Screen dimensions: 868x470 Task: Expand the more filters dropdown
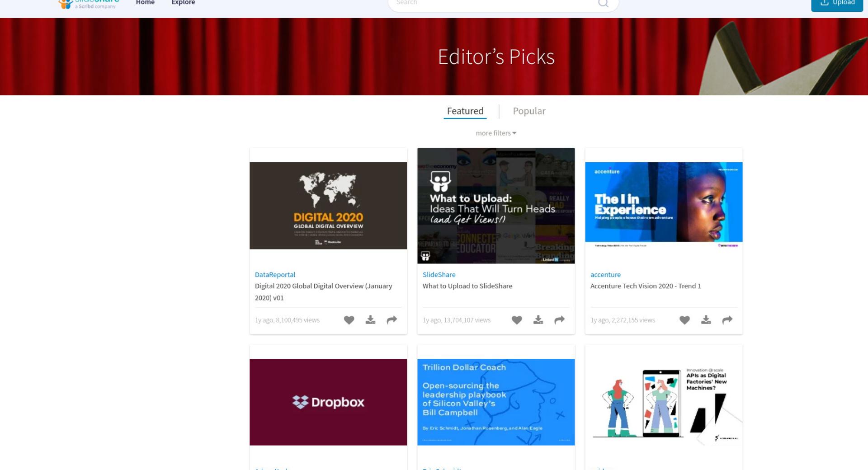click(x=496, y=133)
